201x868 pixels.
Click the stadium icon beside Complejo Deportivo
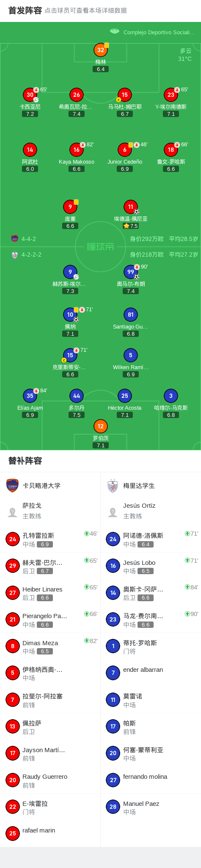114,32
